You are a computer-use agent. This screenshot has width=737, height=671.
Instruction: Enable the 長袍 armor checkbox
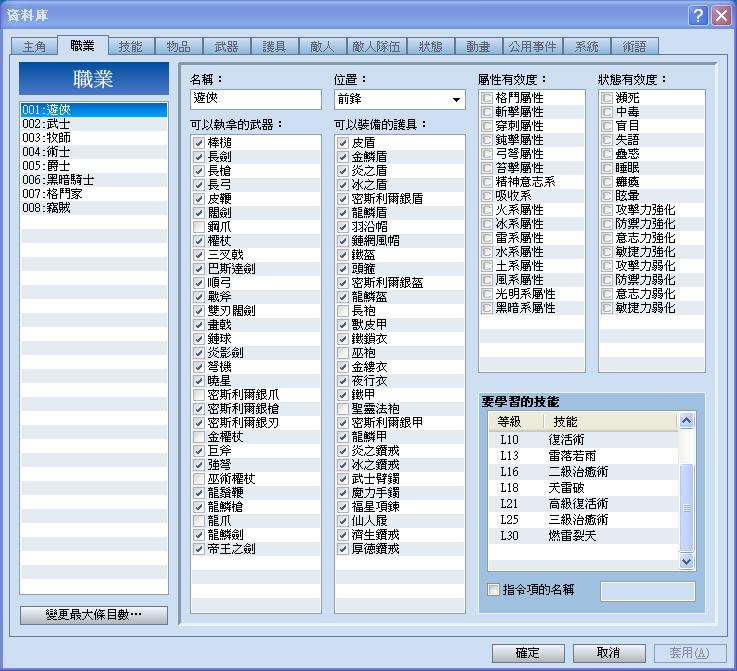[343, 311]
